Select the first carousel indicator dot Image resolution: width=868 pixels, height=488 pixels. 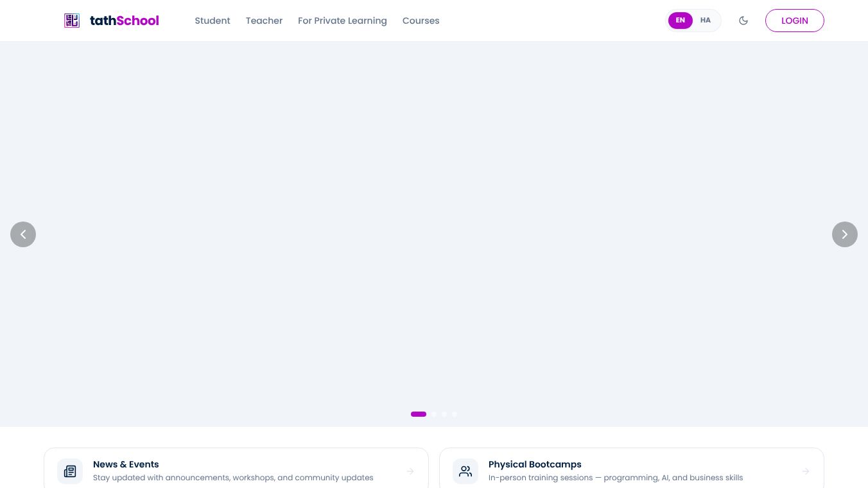pyautogui.click(x=419, y=414)
